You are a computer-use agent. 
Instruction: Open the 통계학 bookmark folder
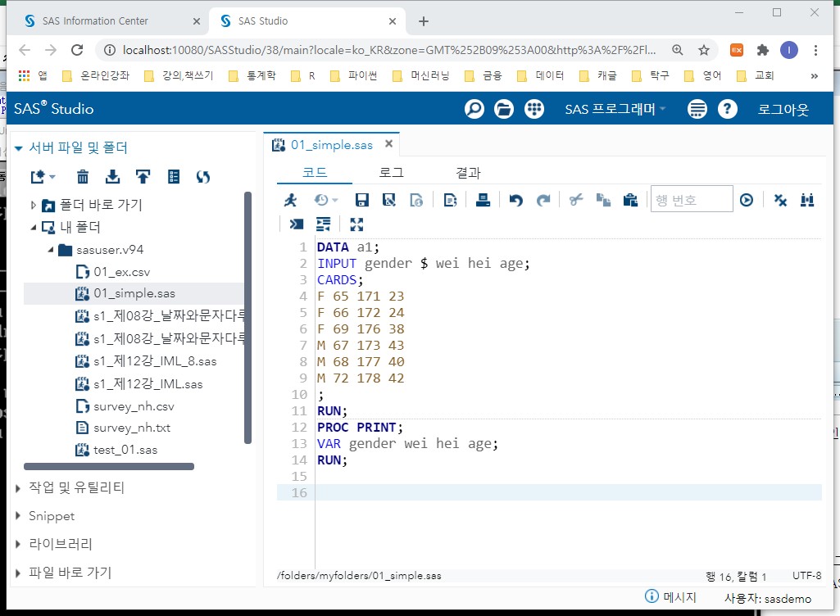tap(253, 75)
